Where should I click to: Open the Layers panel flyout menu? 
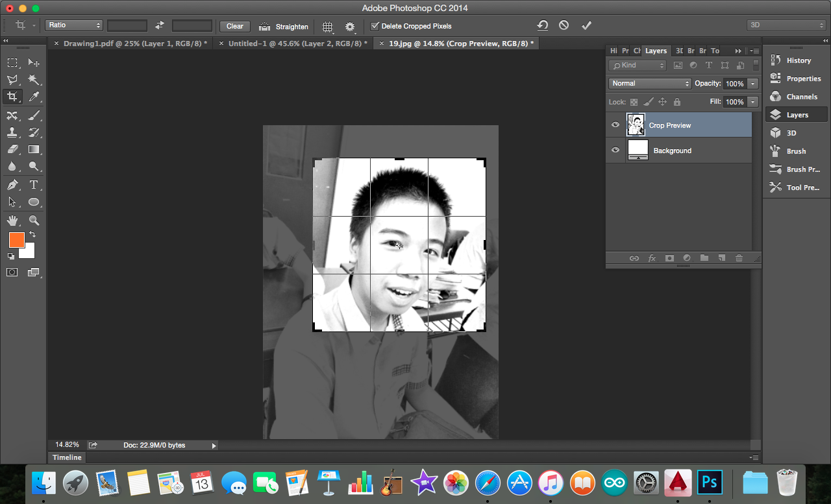pyautogui.click(x=754, y=51)
